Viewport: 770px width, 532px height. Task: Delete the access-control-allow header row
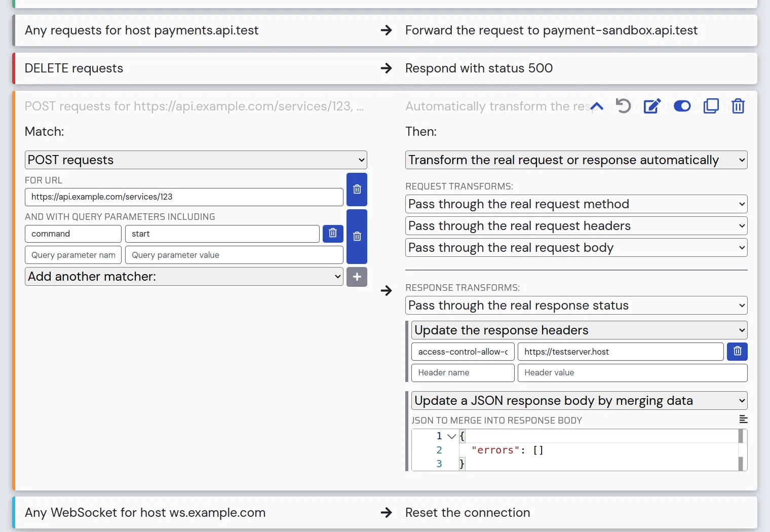pos(737,352)
